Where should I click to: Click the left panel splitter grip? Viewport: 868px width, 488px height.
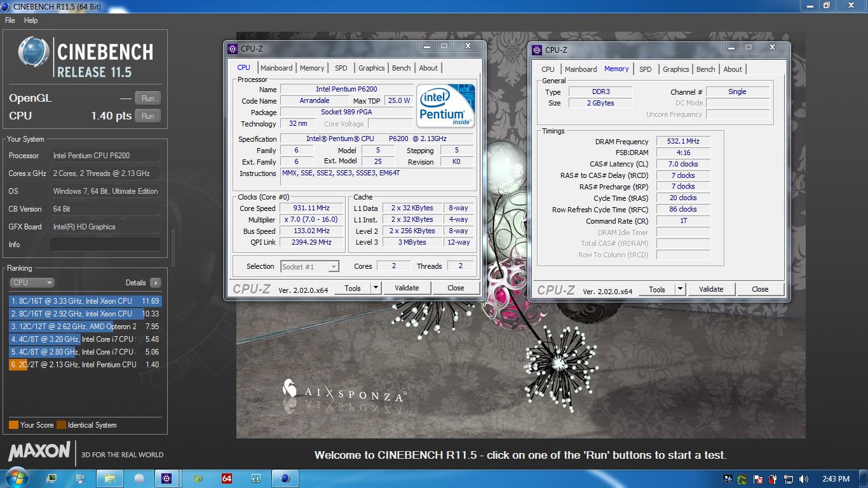(x=172, y=247)
